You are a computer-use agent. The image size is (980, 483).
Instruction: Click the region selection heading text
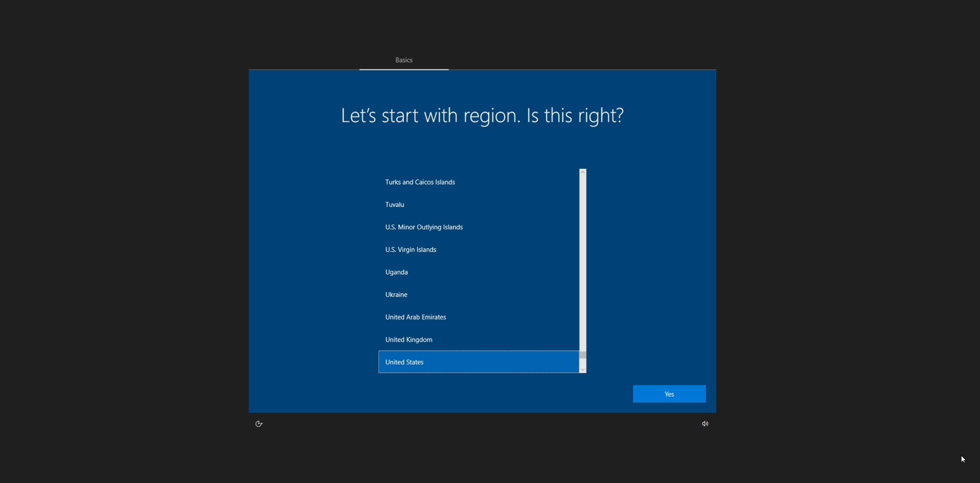point(482,115)
